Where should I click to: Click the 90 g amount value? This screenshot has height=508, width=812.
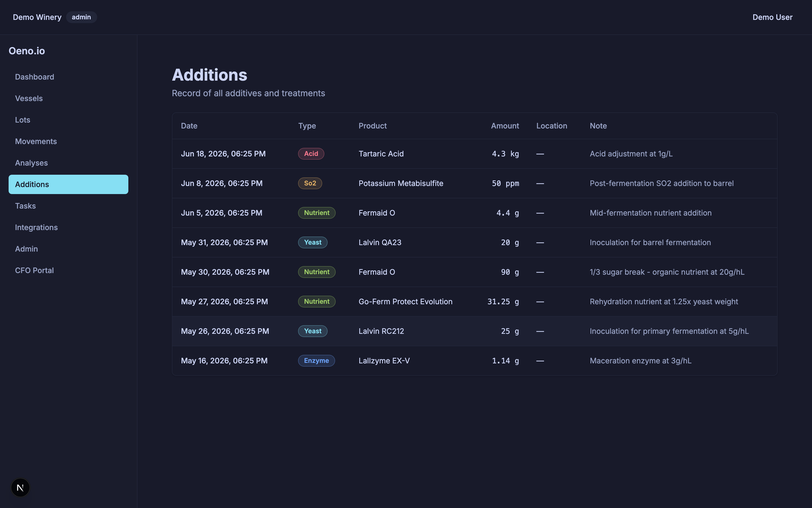(510, 272)
